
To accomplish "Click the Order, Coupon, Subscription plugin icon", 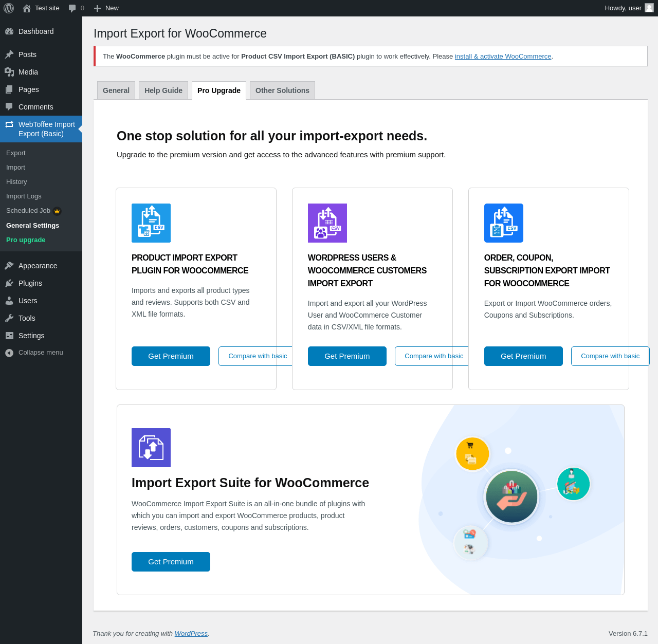I will pyautogui.click(x=504, y=223).
